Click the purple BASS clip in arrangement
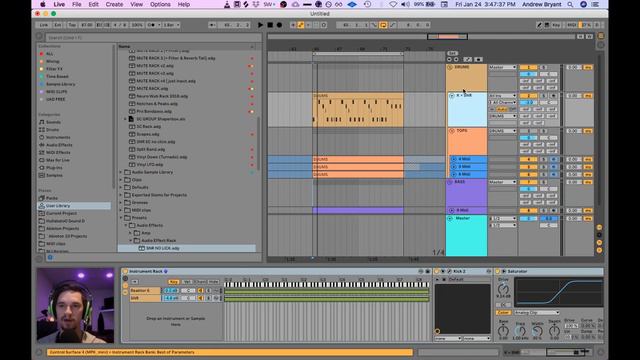The image size is (640, 360). (x=358, y=210)
